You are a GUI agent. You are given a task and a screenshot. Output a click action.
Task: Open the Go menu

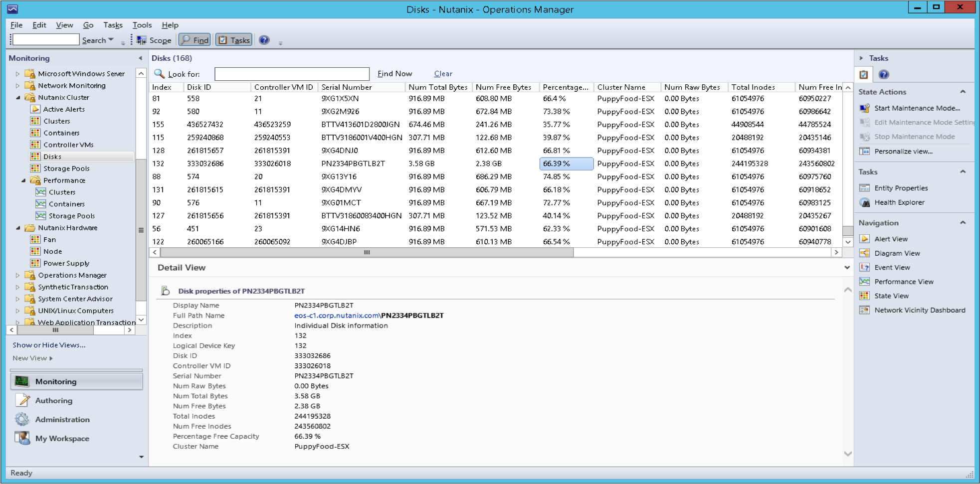point(88,25)
